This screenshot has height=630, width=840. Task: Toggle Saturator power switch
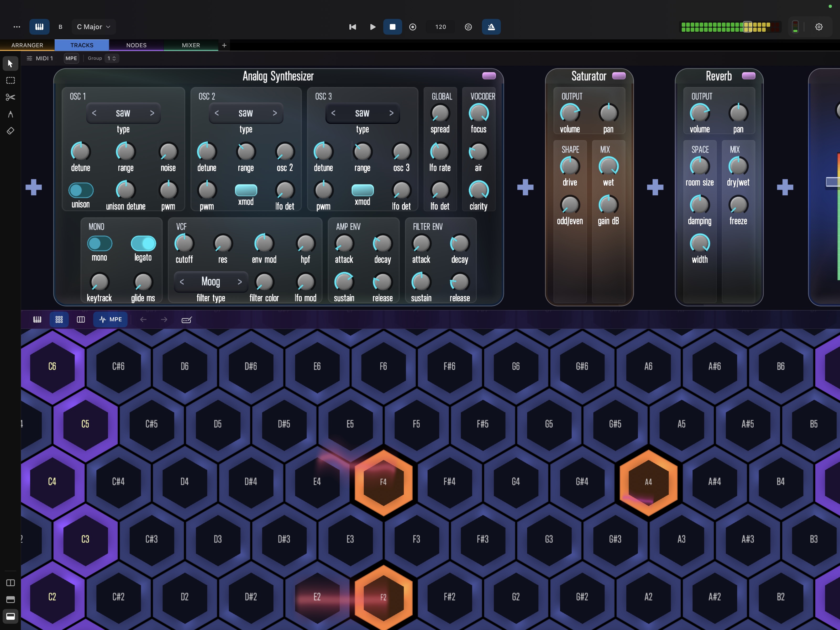(619, 76)
